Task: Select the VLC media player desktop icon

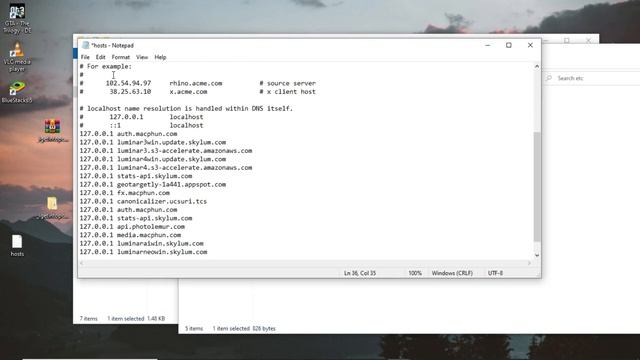Action: [x=17, y=57]
